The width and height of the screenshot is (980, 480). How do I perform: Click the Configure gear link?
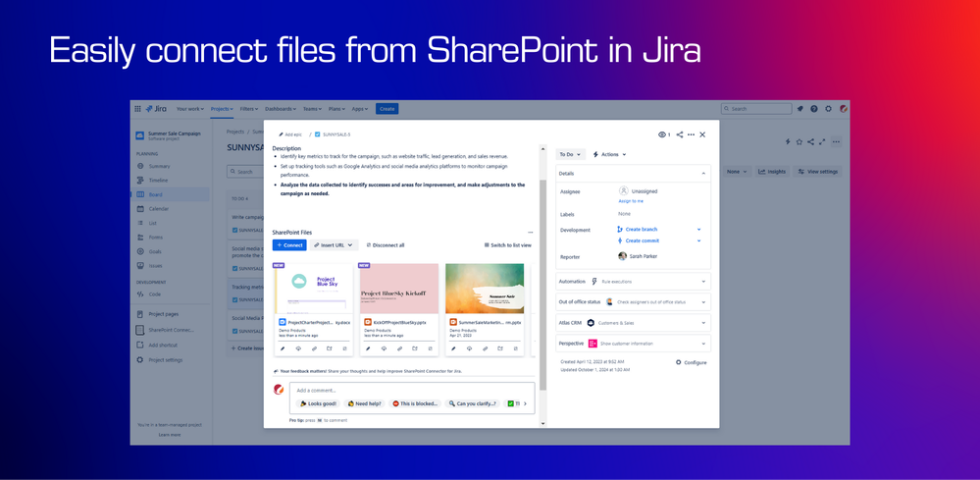(692, 362)
